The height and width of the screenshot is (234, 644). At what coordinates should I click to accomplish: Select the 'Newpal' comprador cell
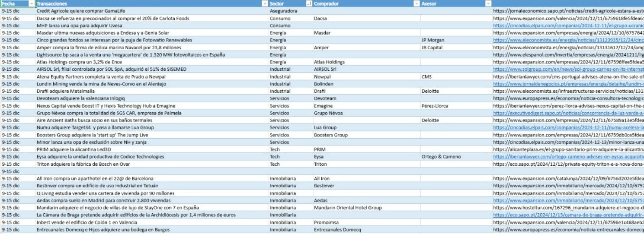pos(366,76)
